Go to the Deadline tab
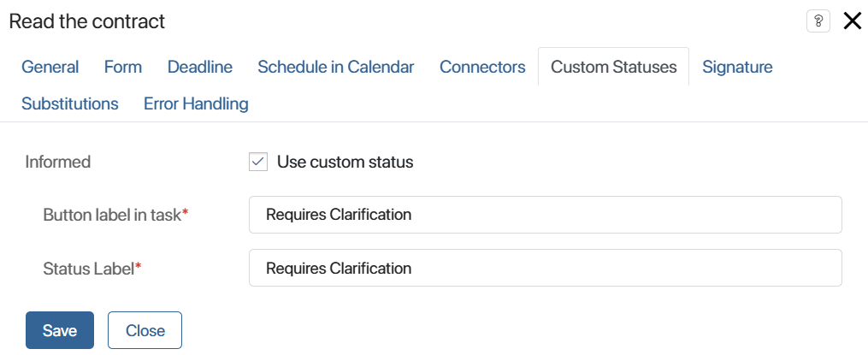 click(x=200, y=67)
